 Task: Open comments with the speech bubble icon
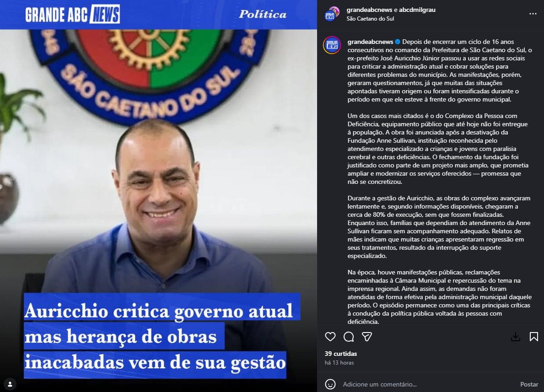pos(349,337)
